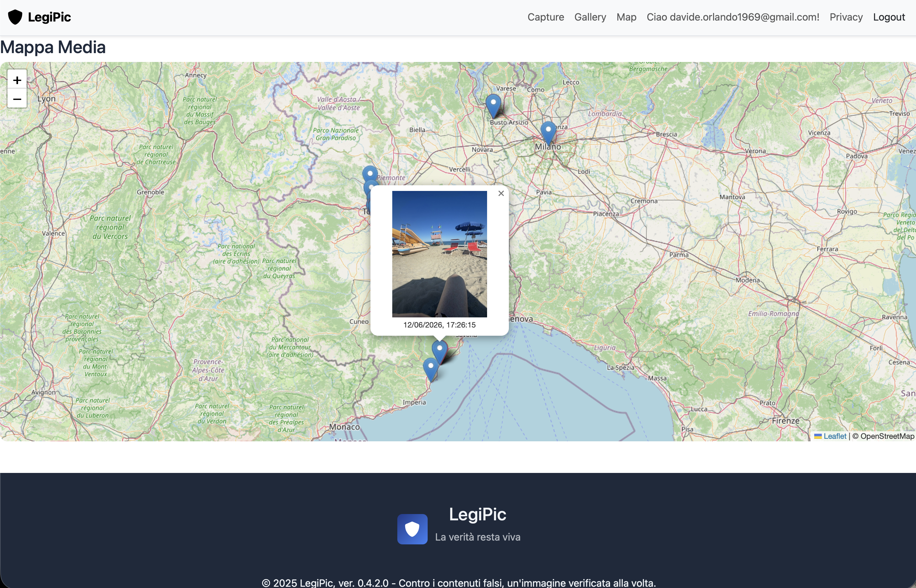Image resolution: width=916 pixels, height=588 pixels.
Task: Zoom out the map with minus button
Action: [x=17, y=99]
